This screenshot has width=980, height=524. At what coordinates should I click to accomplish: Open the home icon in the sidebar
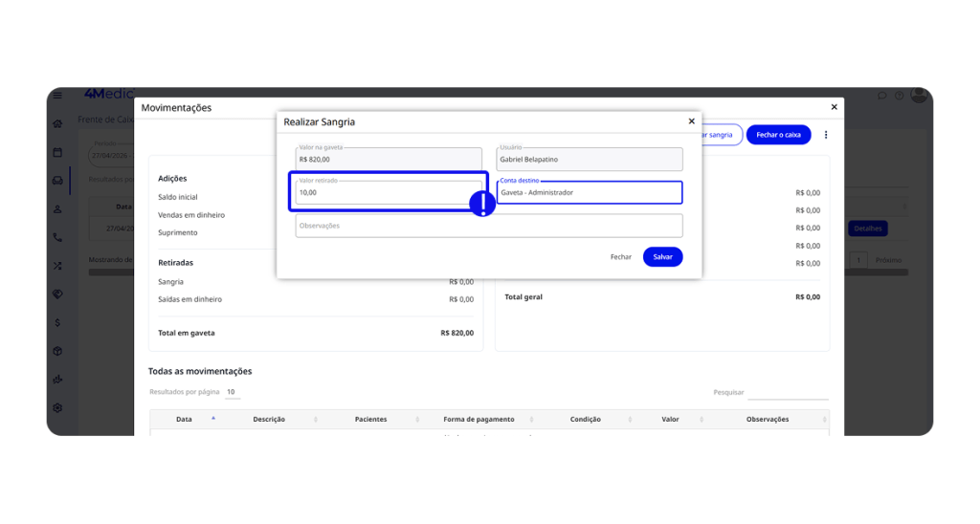(x=57, y=123)
